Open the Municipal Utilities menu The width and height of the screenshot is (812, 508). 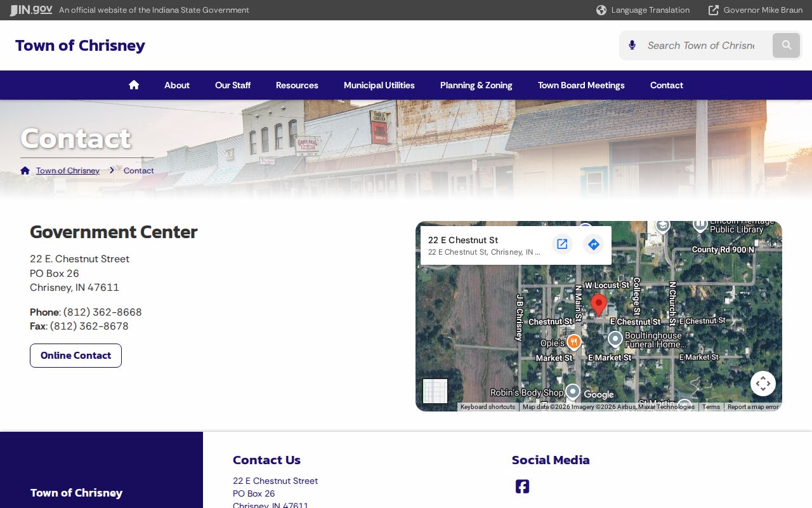point(379,85)
